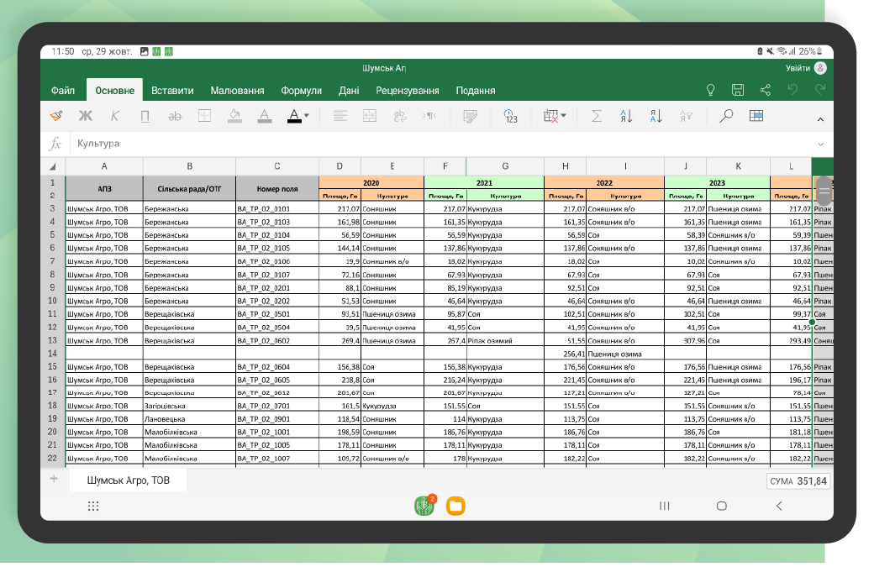Toggle strikethrough formatting
874x588 pixels.
coord(175,116)
